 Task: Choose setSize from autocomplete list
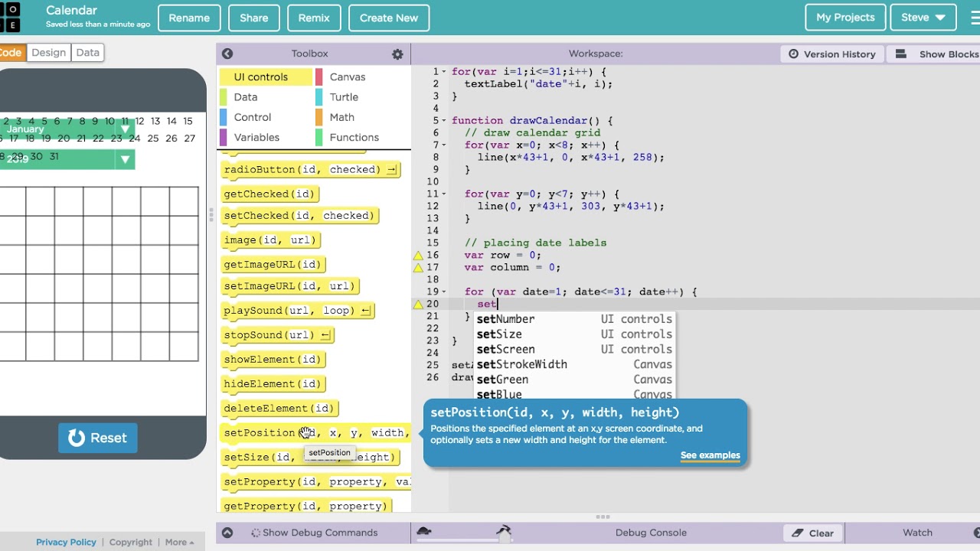click(x=574, y=334)
